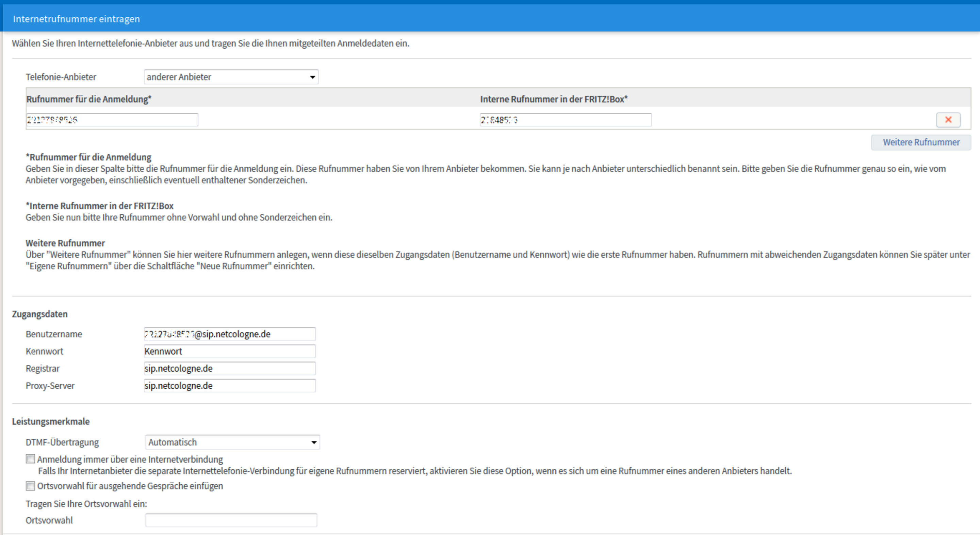Click the *Interne Rufnummer in der FRITZ!Box heading
Viewport: 980px width, 535px height.
pyautogui.click(x=100, y=206)
